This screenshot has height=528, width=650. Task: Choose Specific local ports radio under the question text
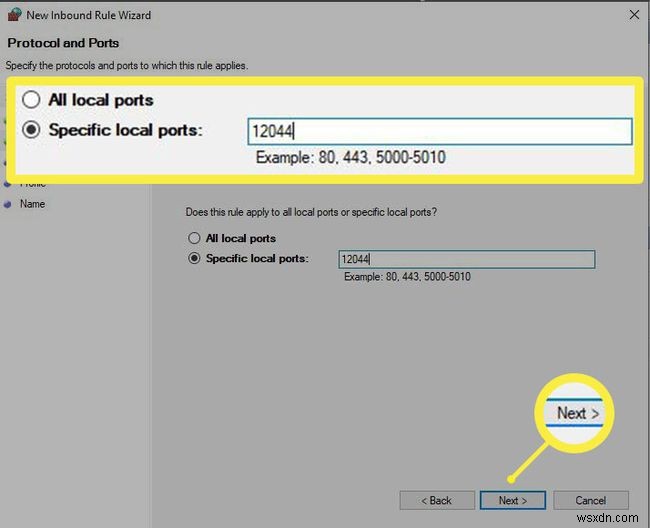point(194,258)
